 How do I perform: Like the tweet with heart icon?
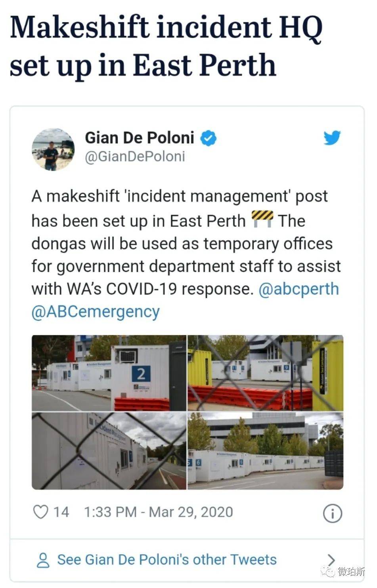click(40, 512)
